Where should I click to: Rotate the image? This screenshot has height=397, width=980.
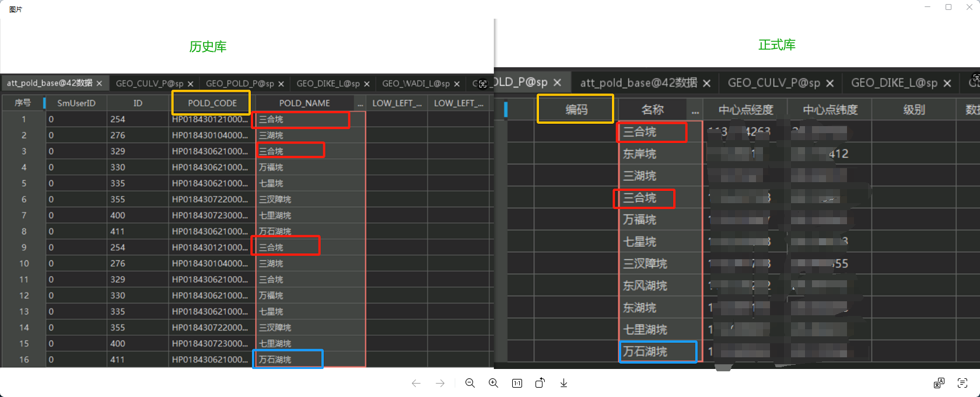coord(540,383)
